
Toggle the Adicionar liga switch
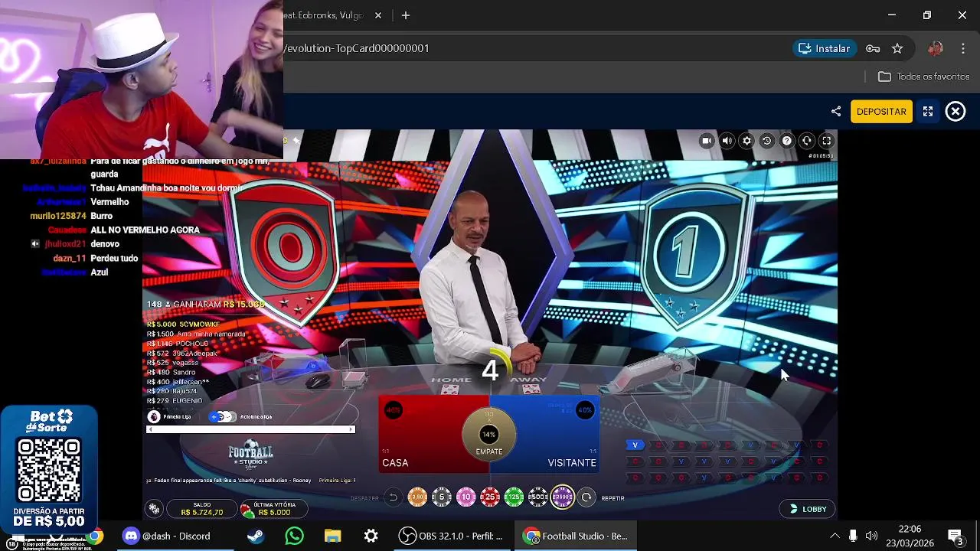(223, 417)
